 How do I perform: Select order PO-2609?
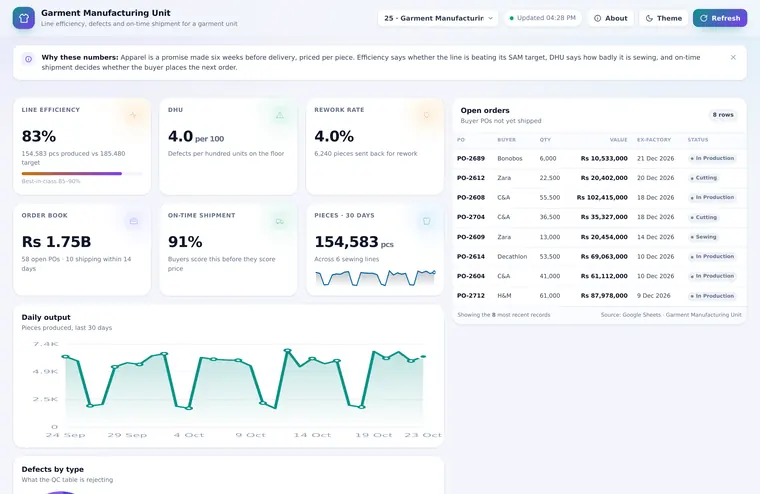(x=600, y=237)
